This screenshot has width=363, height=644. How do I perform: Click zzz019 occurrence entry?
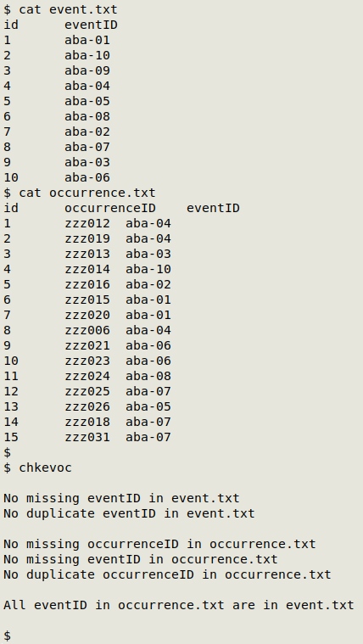pos(87,238)
